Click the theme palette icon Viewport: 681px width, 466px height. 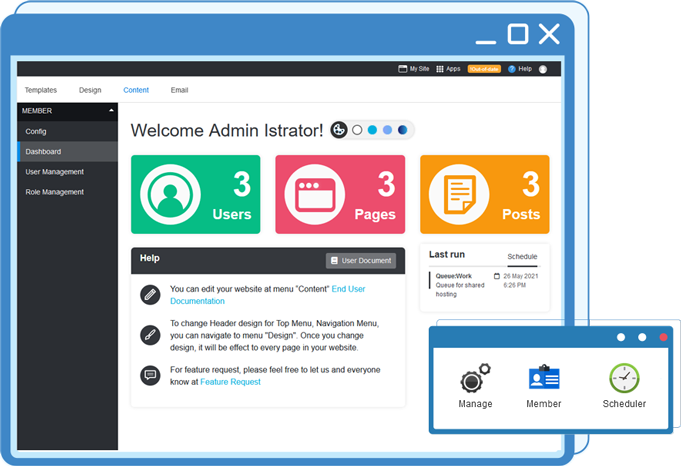(x=339, y=129)
